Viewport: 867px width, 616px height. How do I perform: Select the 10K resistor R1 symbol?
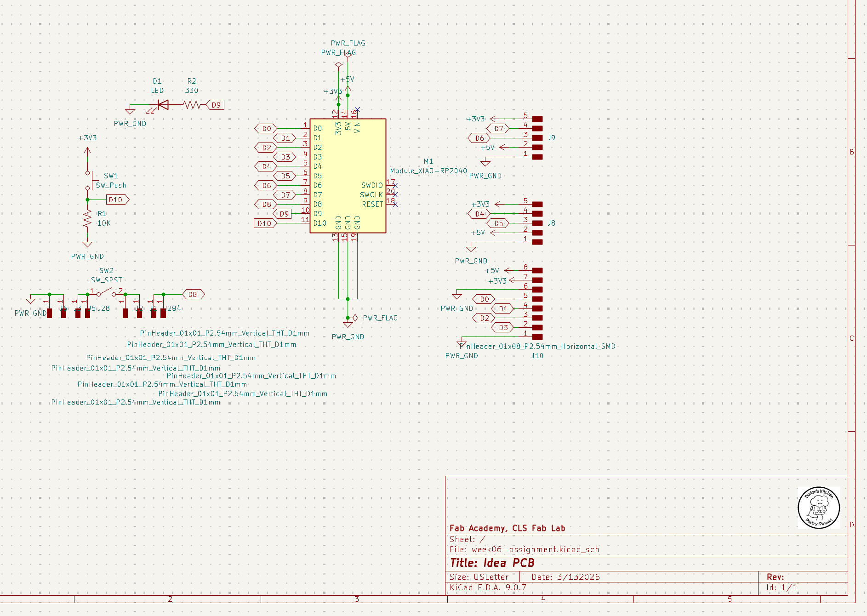coord(87,219)
